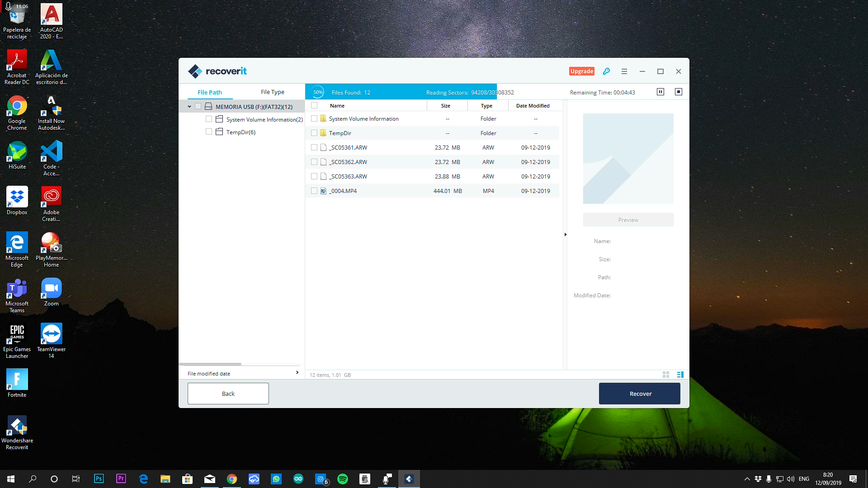Open HiSuite desktop shortcut
This screenshot has height=488, width=868.
[17, 155]
